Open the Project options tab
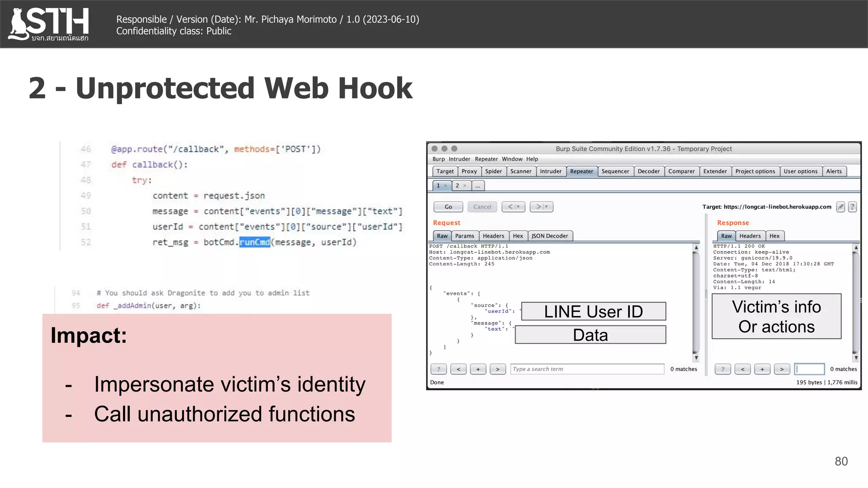The image size is (868, 488). pos(755,171)
